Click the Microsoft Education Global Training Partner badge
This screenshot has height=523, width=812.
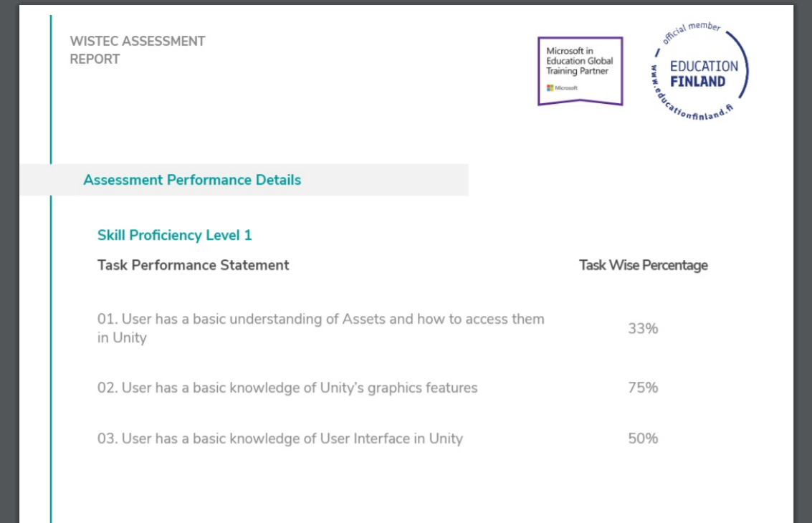pos(580,71)
